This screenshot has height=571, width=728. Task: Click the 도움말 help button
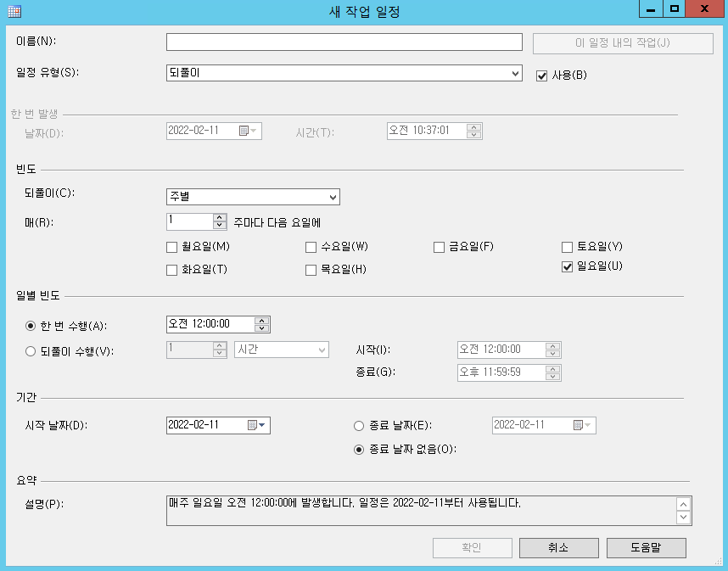point(646,548)
